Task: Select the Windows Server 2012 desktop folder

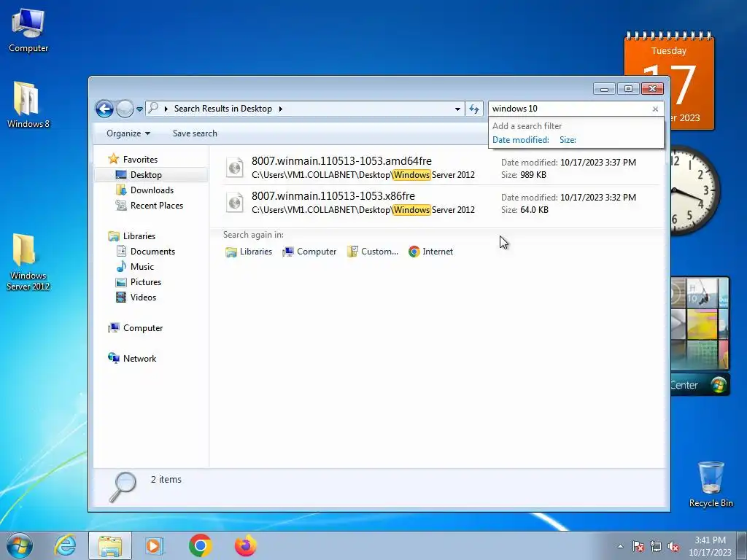Action: [x=28, y=262]
